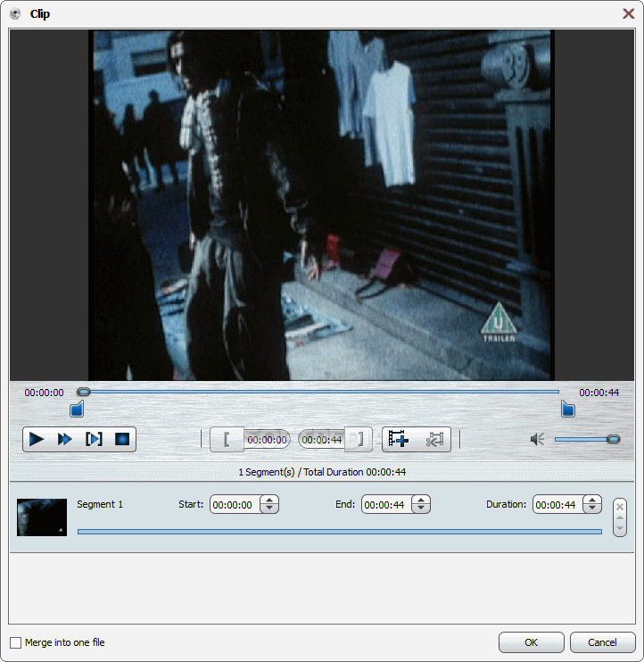Confirm with the OK button
The width and height of the screenshot is (644, 662).
pos(532,642)
